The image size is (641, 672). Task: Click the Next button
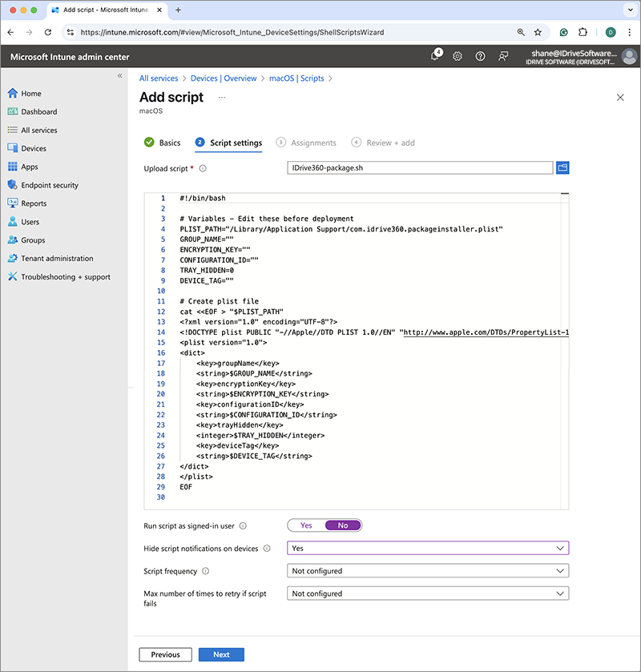tap(221, 654)
